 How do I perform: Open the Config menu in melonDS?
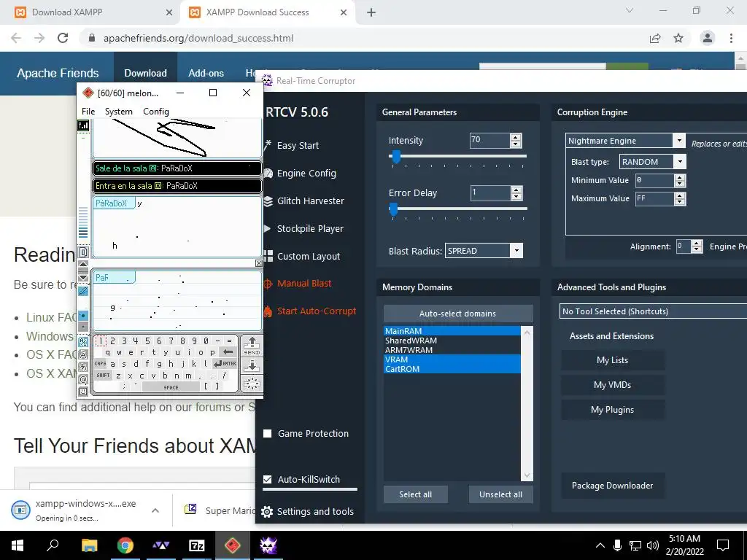pos(156,112)
